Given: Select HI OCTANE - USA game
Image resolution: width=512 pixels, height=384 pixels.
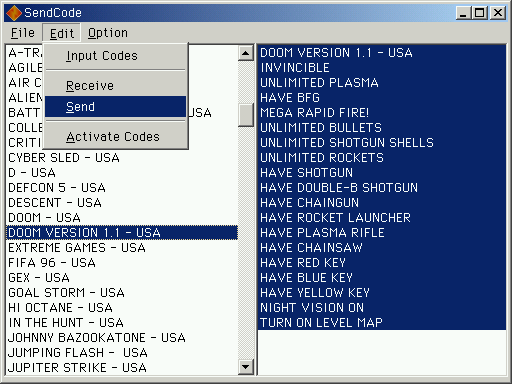Looking at the screenshot, I should pos(122,308).
